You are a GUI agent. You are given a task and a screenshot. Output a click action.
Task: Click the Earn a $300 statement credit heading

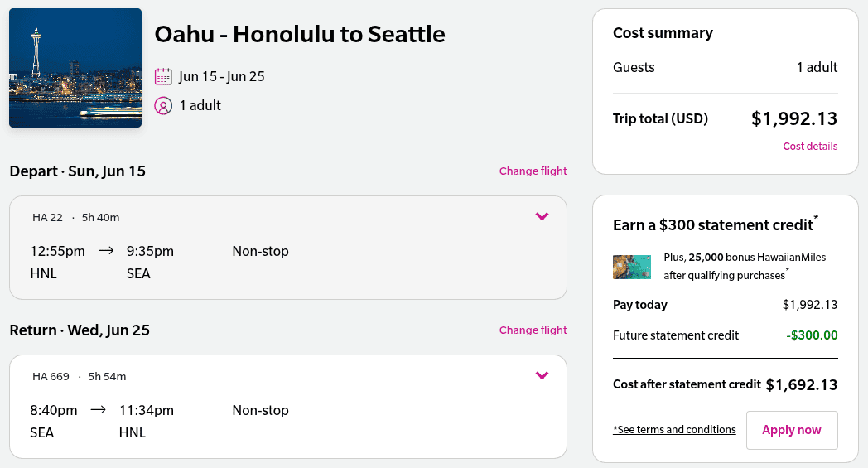tap(713, 225)
